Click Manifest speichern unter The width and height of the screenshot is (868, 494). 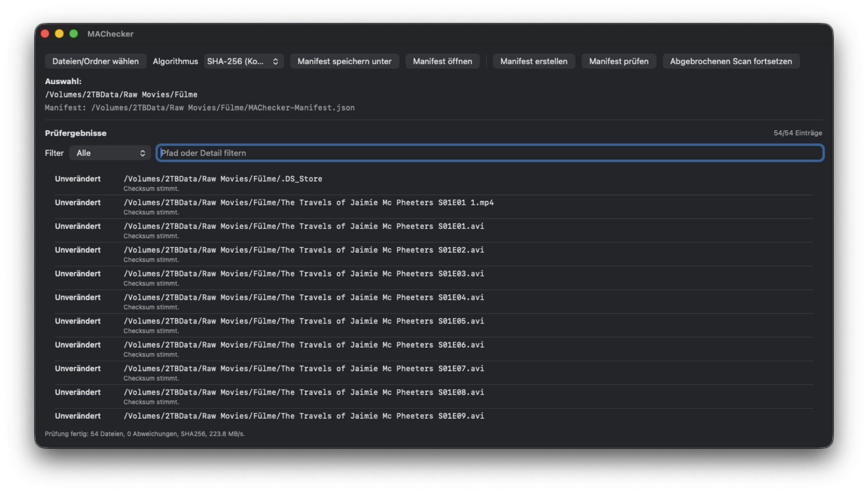click(x=344, y=61)
